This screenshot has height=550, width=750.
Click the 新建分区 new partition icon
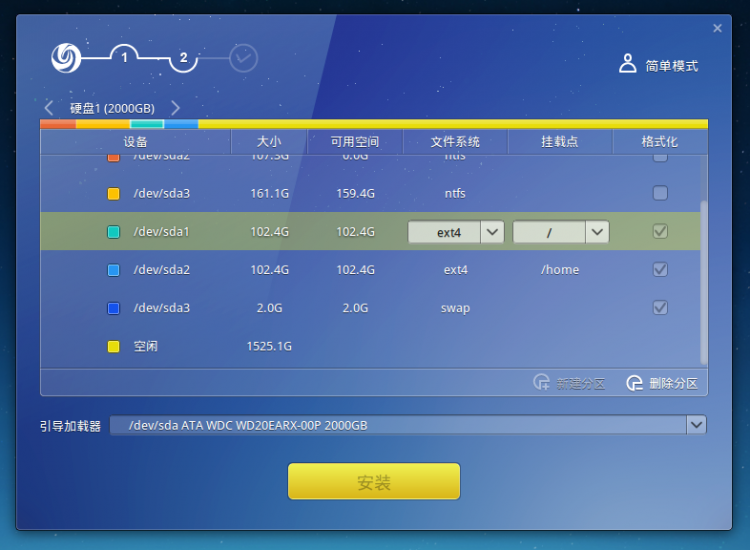pyautogui.click(x=541, y=383)
